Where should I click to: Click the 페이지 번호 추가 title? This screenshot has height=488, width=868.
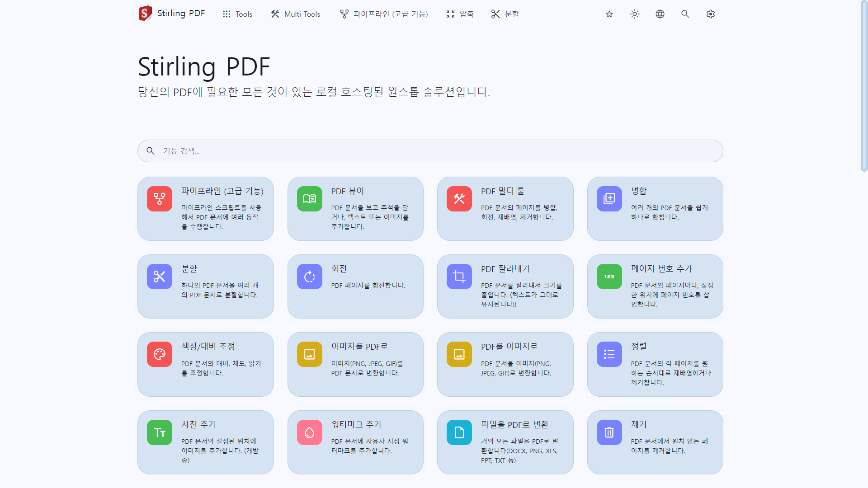662,269
